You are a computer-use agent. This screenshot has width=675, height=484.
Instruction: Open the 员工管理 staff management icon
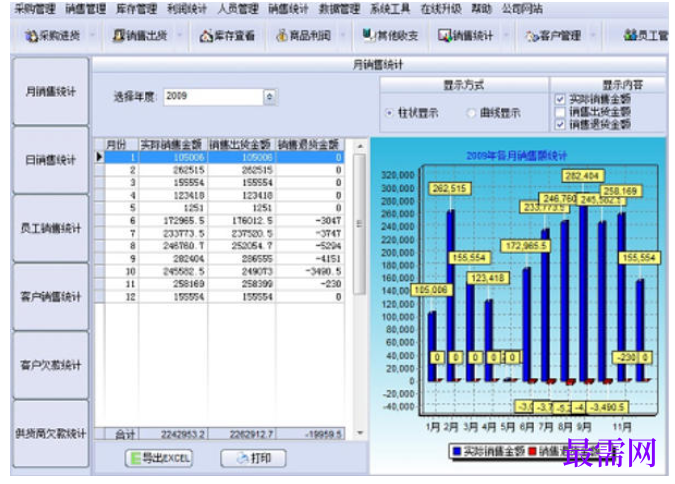tap(630, 35)
